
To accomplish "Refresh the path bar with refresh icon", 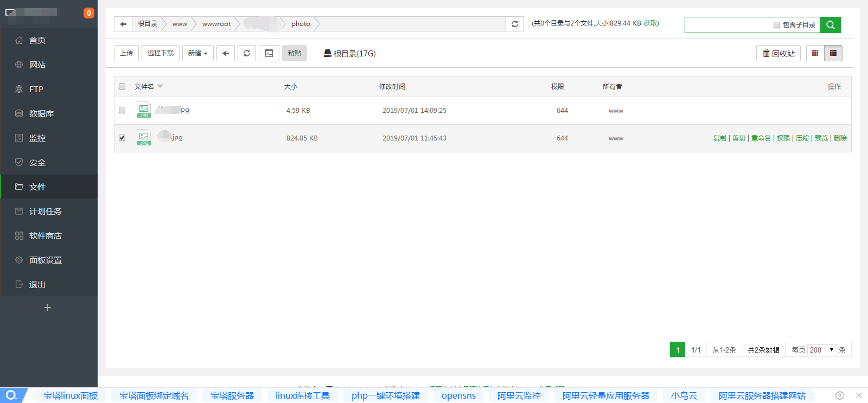I will [515, 24].
